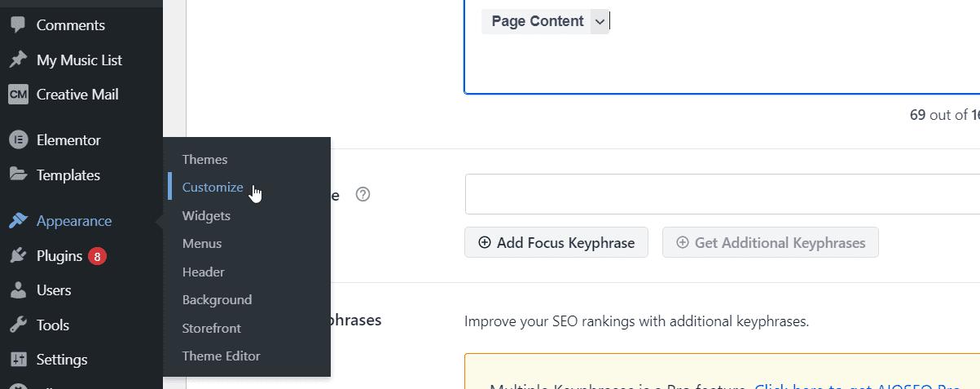Click the Tools wrench icon
The height and width of the screenshot is (389, 980).
pos(18,325)
